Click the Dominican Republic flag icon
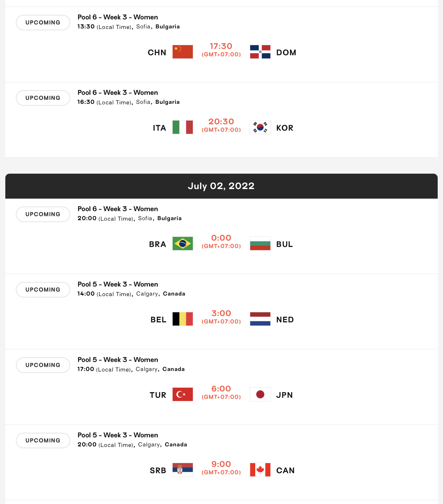This screenshot has height=504, width=443. click(260, 52)
